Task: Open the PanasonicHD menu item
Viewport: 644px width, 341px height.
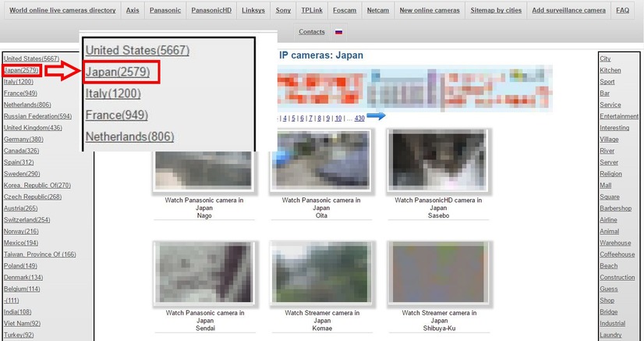Action: 211,10
